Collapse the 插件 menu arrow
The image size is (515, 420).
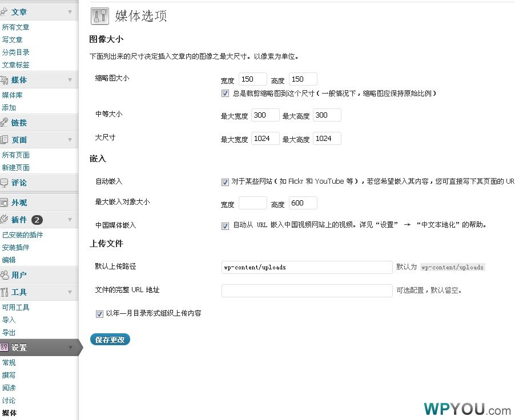click(70, 219)
